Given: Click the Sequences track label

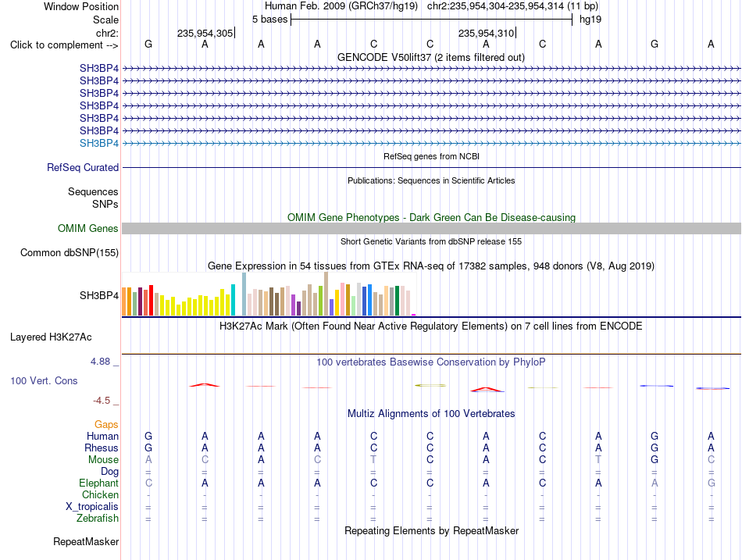Looking at the screenshot, I should pyautogui.click(x=93, y=191).
